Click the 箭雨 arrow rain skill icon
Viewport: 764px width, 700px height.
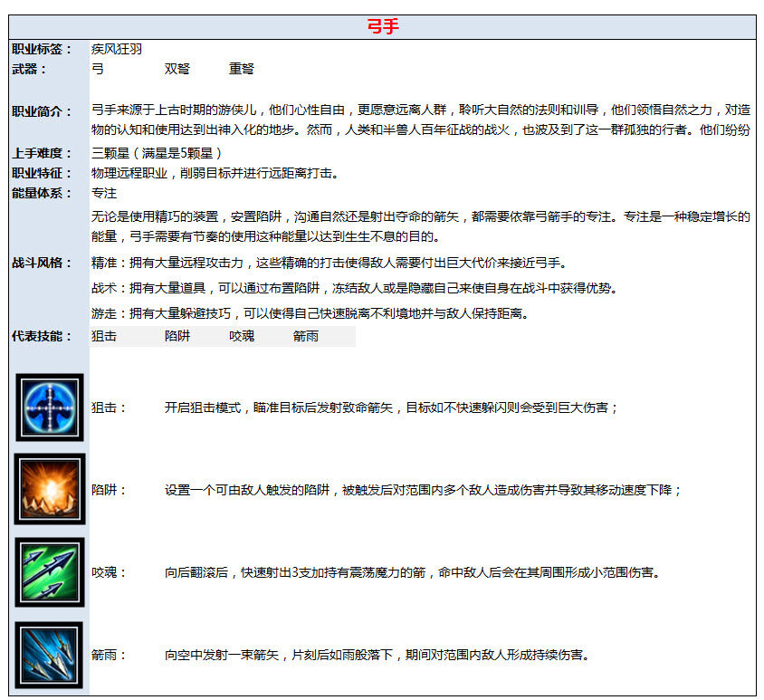[49, 654]
